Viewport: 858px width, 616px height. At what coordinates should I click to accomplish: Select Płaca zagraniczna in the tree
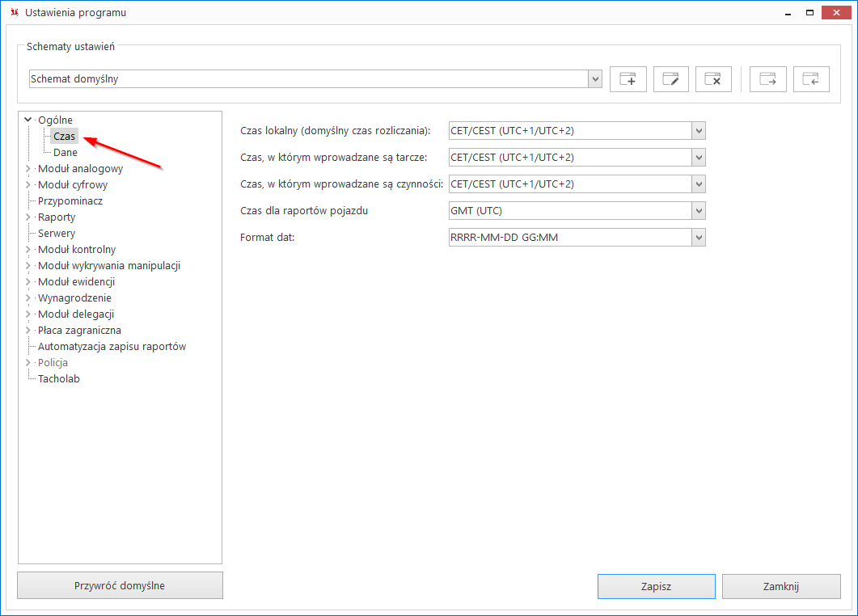pos(79,331)
